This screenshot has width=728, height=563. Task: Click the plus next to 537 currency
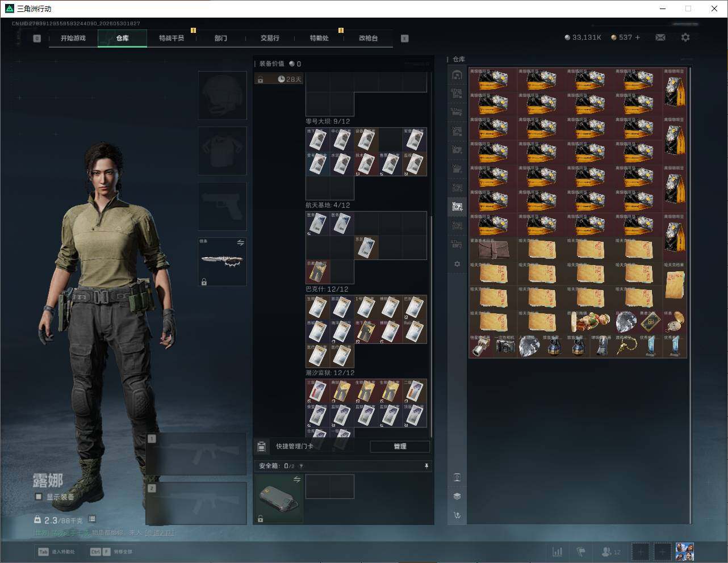point(638,37)
